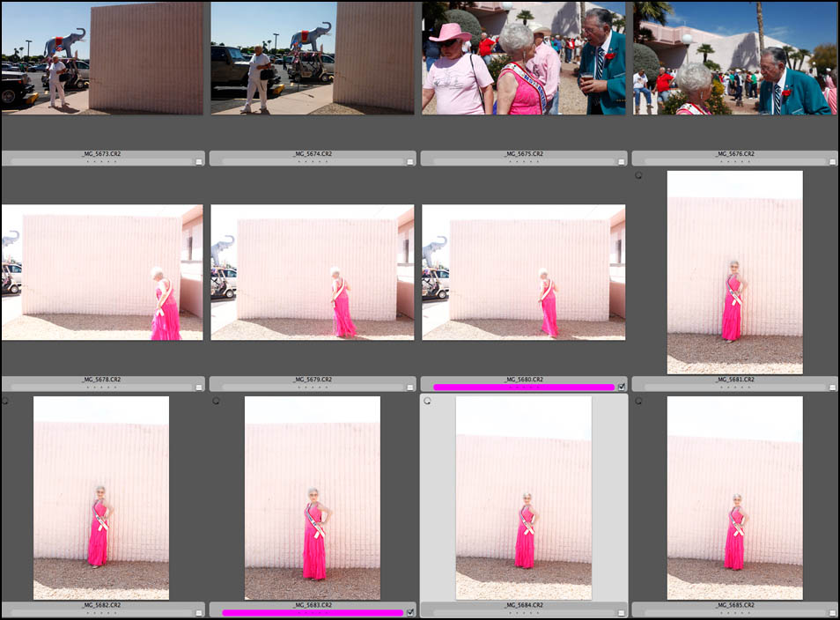The image size is (840, 620).
Task: Uncheck the checked box on _MG_5683.CR2
Action: tap(409, 612)
